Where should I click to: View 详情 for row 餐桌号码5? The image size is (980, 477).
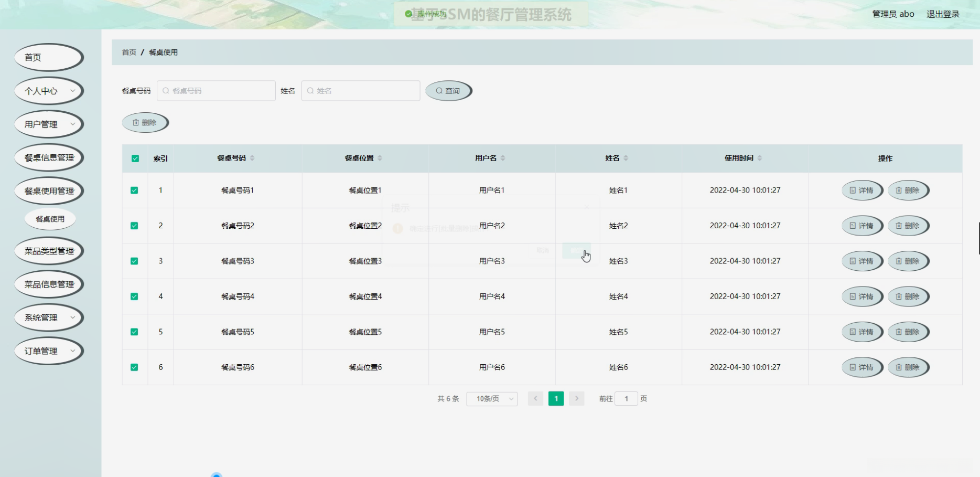[862, 332]
